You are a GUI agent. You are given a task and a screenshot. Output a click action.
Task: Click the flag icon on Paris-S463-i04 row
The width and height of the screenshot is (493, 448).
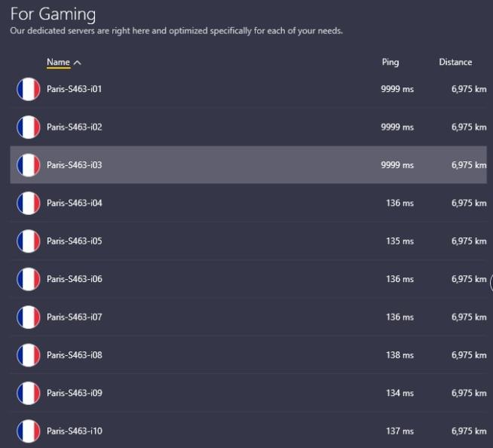[x=29, y=203]
